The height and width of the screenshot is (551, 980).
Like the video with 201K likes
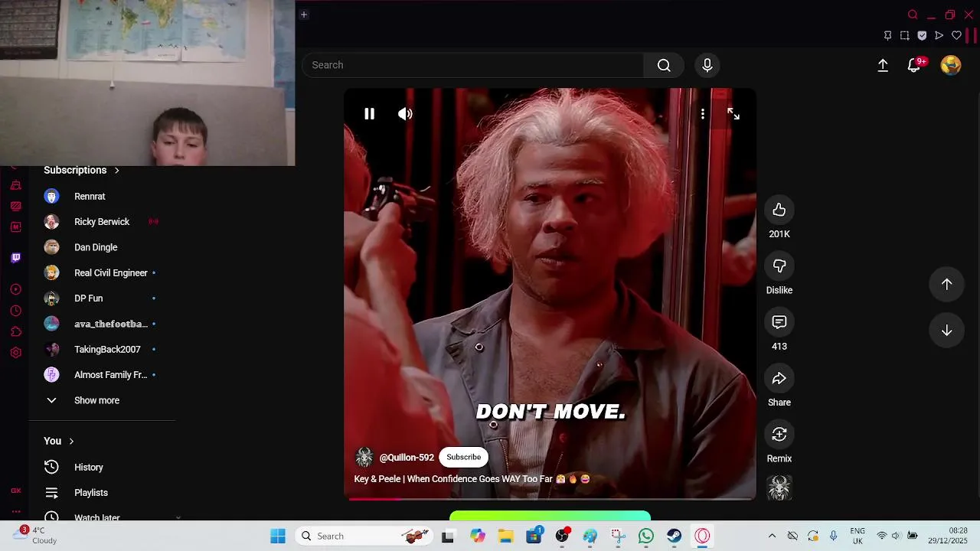[779, 210]
